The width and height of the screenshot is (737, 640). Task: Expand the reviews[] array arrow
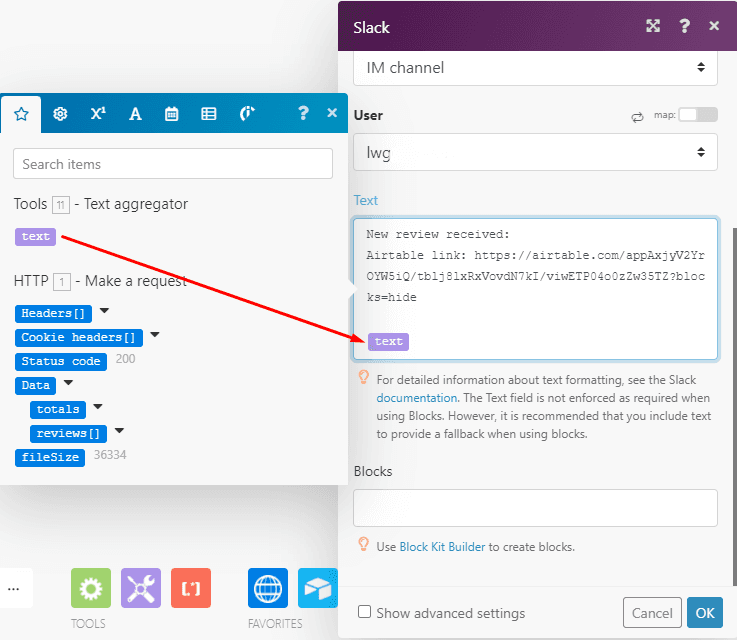[119, 432]
